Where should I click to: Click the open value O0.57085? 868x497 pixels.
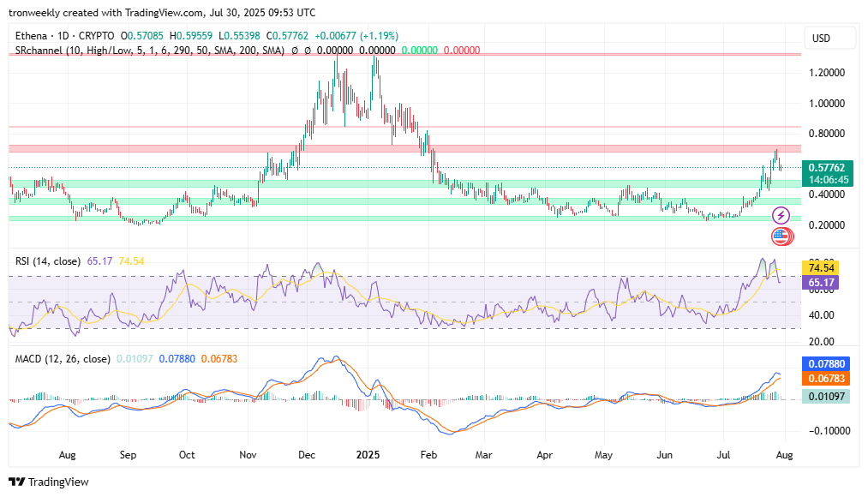click(142, 36)
